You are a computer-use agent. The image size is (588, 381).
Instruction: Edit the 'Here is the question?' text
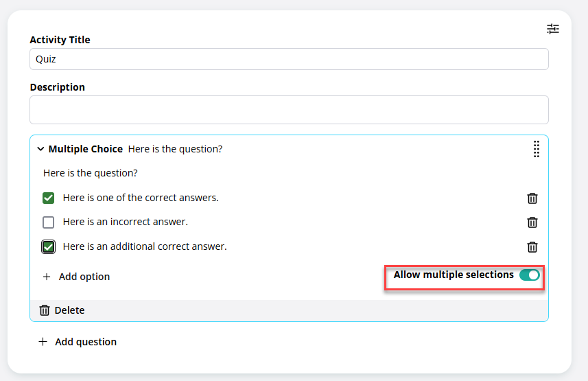pos(91,173)
